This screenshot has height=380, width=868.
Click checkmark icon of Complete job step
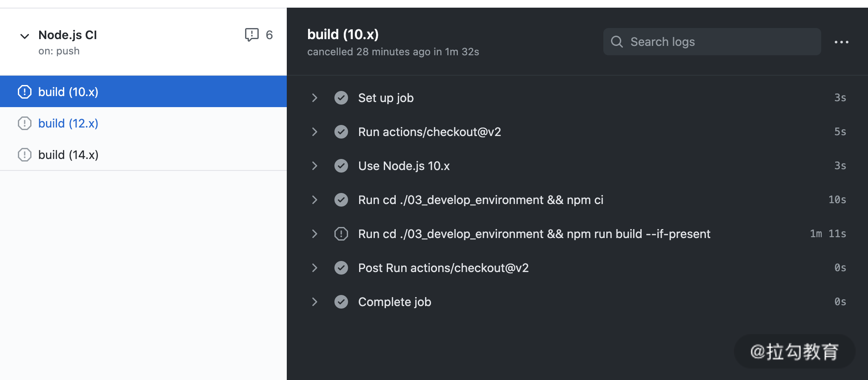pos(341,302)
